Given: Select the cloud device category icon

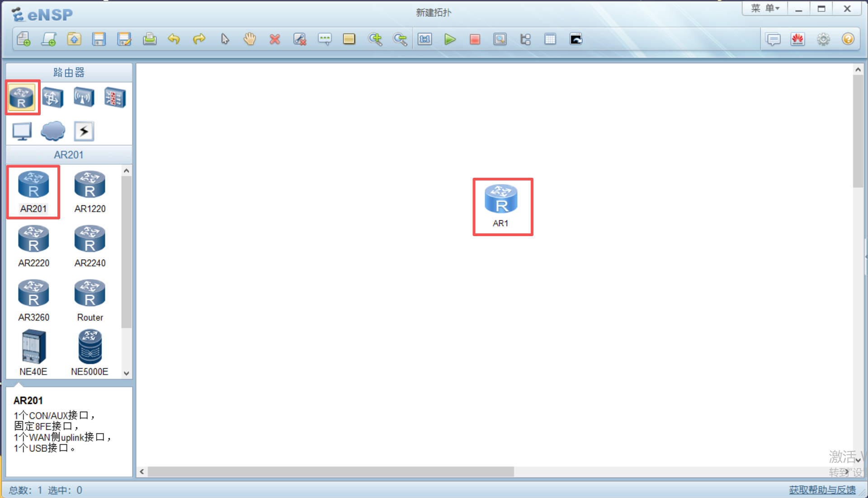Looking at the screenshot, I should pyautogui.click(x=53, y=131).
